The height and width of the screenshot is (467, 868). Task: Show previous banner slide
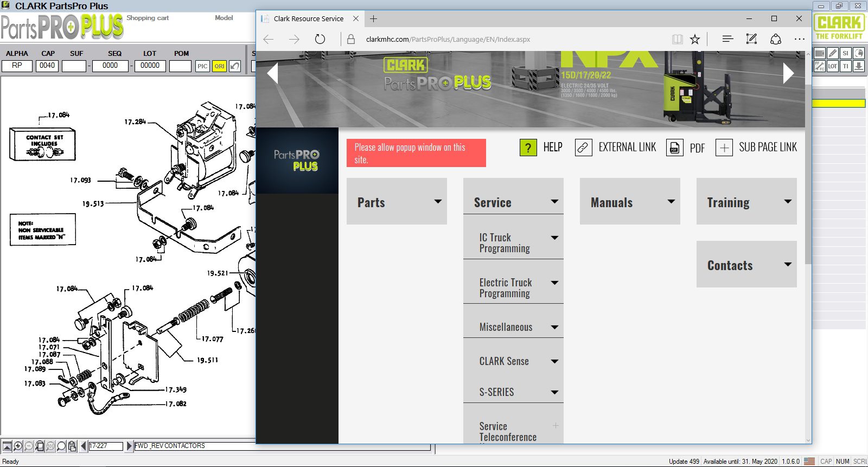[272, 73]
